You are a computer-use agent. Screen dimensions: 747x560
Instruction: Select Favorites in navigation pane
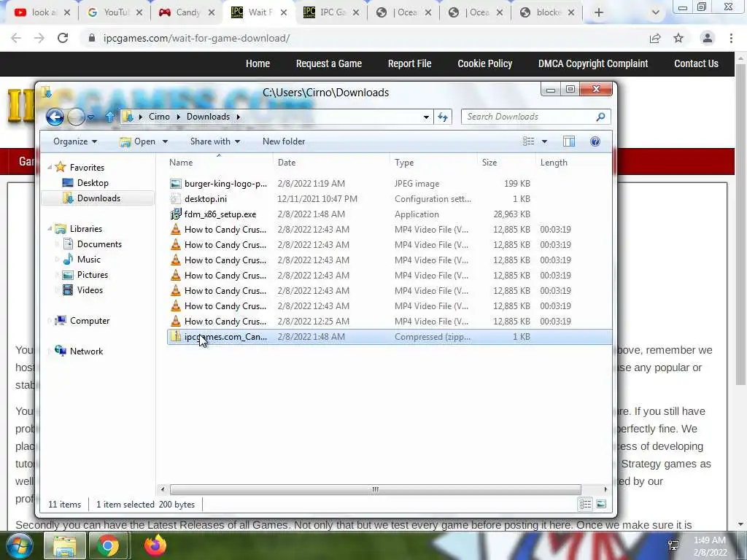tap(87, 168)
